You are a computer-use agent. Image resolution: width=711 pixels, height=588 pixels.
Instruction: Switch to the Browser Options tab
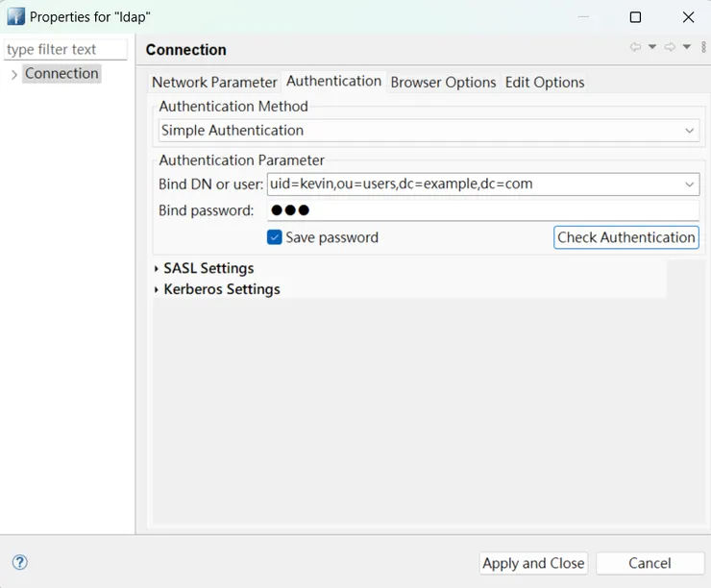click(x=443, y=83)
